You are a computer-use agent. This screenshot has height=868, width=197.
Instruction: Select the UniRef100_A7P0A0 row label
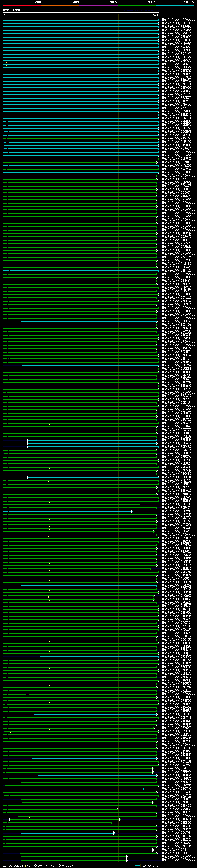[177, 43]
